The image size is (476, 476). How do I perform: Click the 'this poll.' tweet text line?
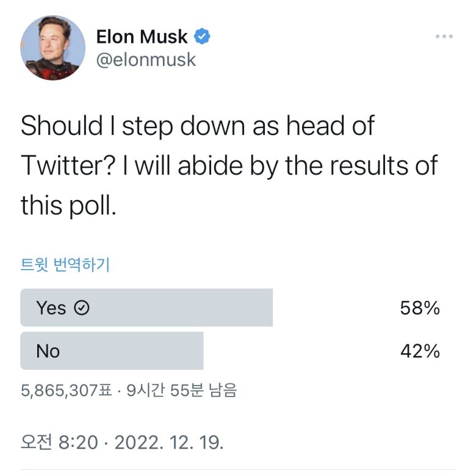[x=68, y=206]
